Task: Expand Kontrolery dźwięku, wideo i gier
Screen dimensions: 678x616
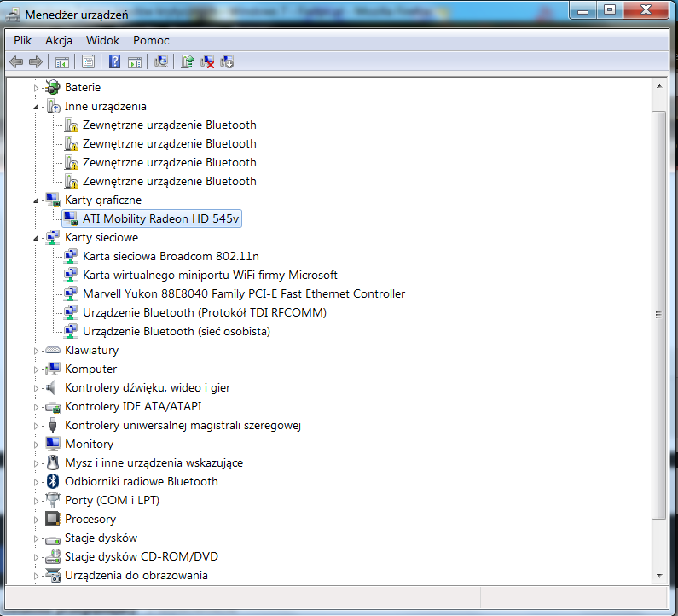Action: pyautogui.click(x=37, y=388)
